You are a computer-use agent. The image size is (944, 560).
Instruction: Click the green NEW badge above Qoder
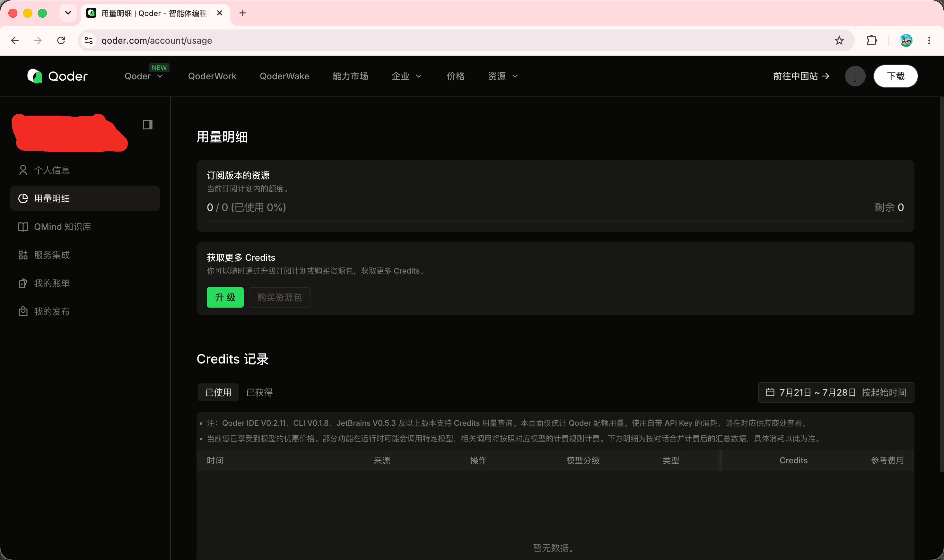159,67
